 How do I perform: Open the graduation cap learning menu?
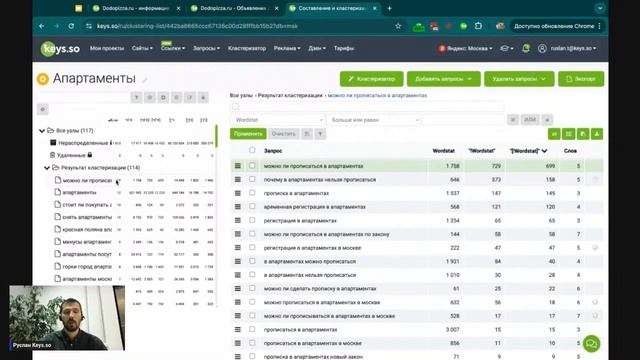pos(507,48)
